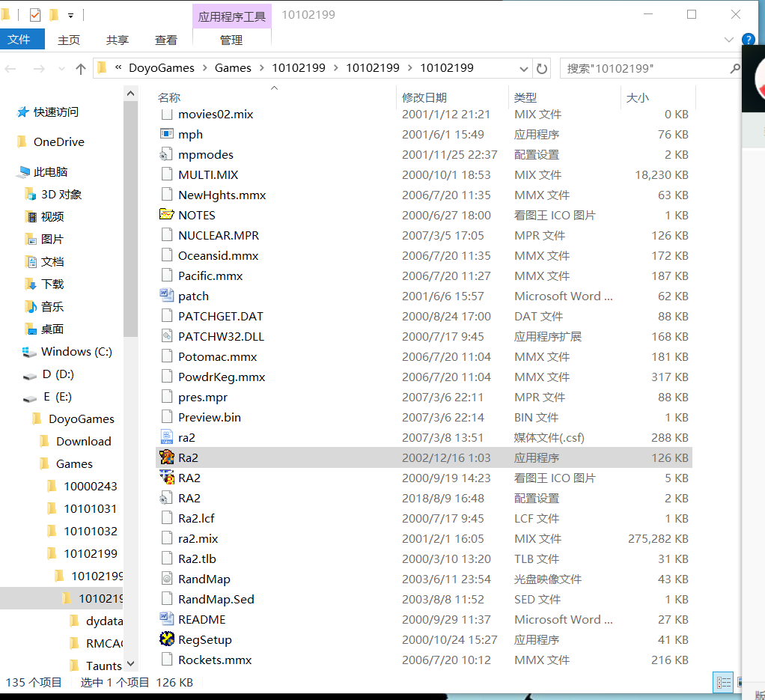
Task: Refresh the current folder view
Action: click(x=541, y=68)
